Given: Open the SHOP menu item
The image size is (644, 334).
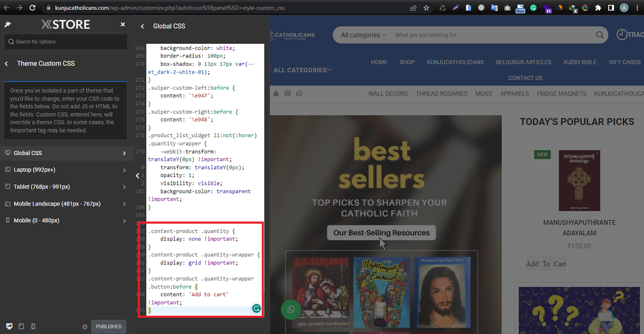Looking at the screenshot, I should point(407,62).
